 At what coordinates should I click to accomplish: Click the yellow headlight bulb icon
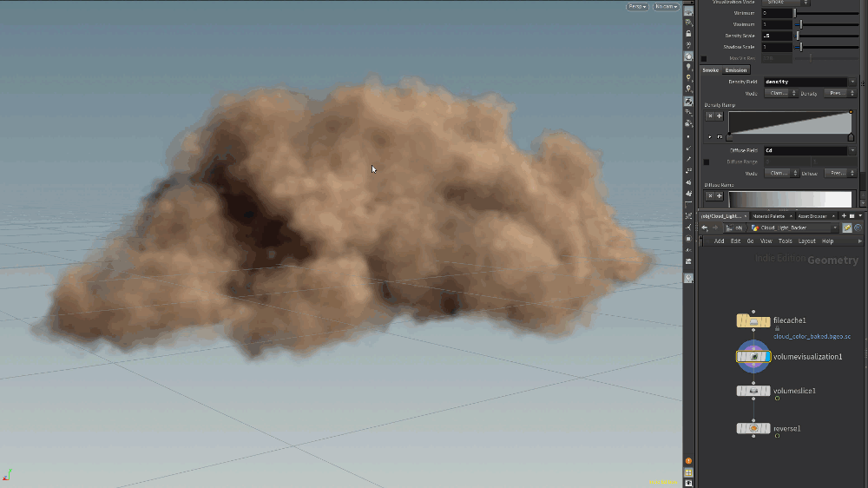(688, 78)
